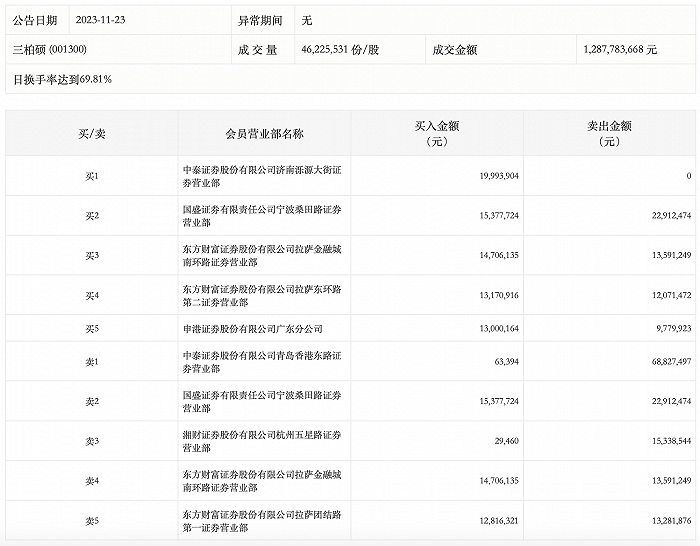
Task: Select 14,706,135 in the 卖4 row
Action: click(x=499, y=481)
